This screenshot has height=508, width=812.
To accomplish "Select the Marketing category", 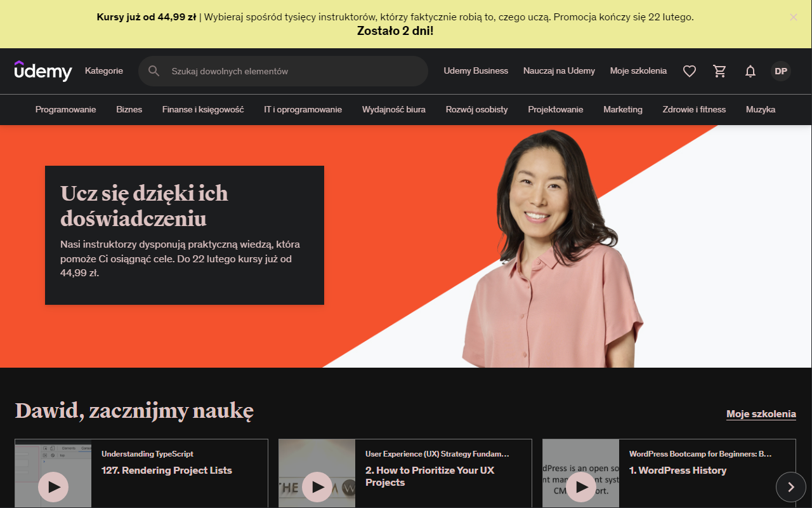I will 623,110.
